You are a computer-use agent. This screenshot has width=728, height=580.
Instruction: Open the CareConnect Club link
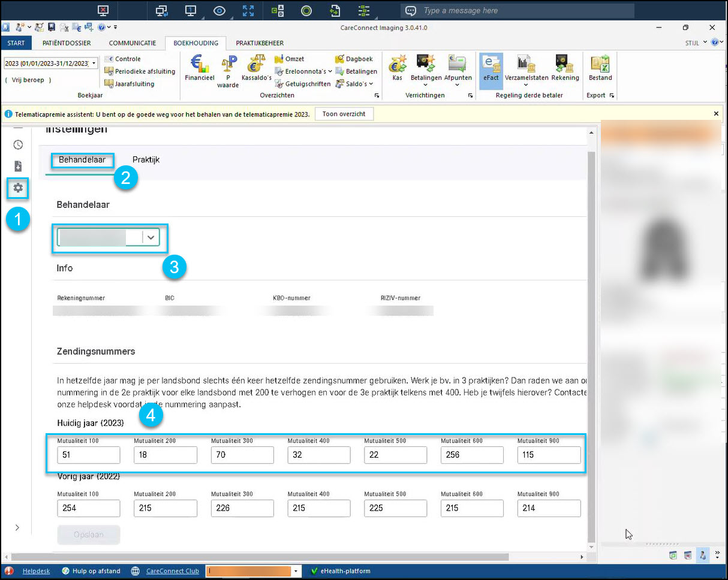pos(173,571)
